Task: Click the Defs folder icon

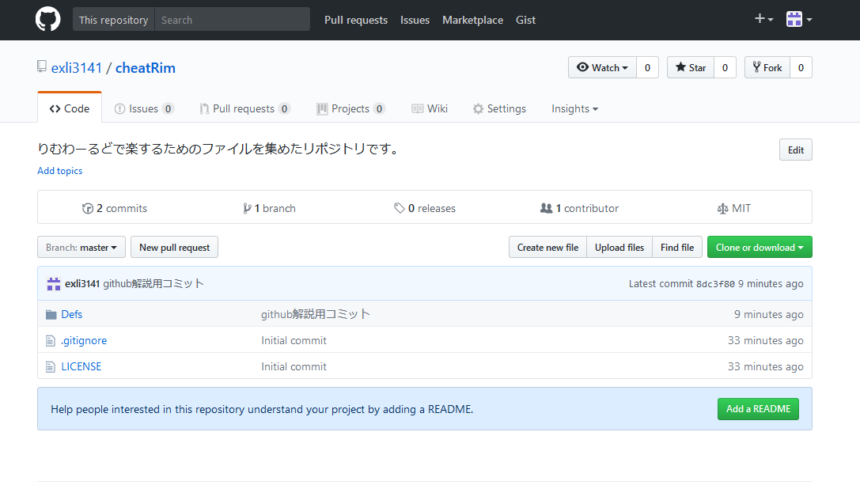Action: tap(51, 314)
